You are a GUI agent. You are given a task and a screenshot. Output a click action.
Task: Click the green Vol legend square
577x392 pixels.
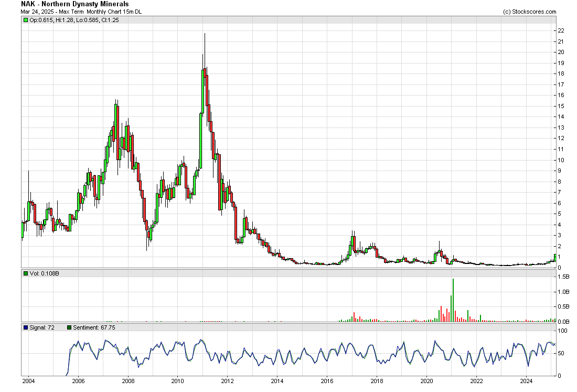pos(25,273)
